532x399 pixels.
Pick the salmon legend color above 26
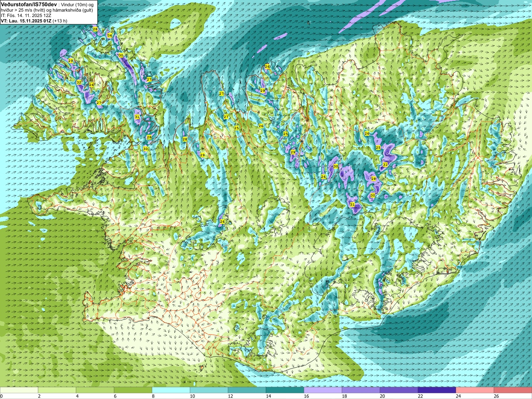pyautogui.click(x=513, y=390)
